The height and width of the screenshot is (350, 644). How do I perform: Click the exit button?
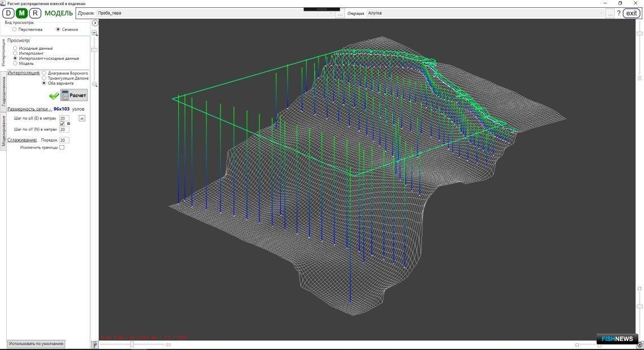click(x=632, y=13)
